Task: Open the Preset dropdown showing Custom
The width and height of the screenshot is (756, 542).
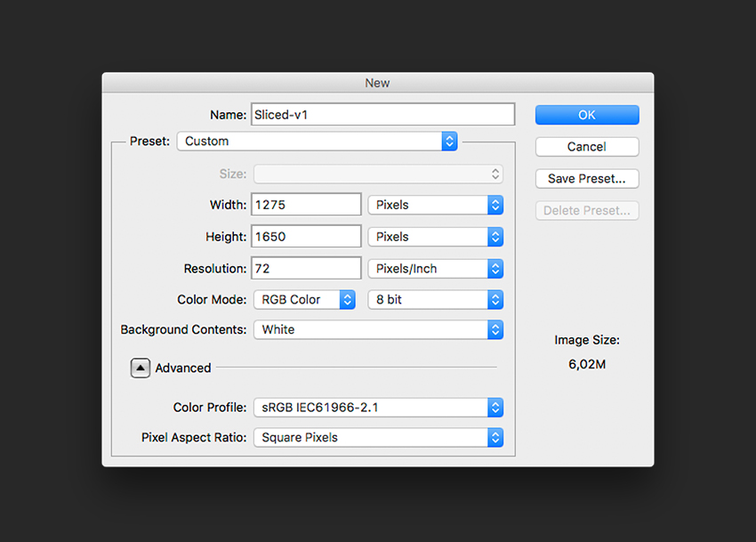Action: (318, 142)
